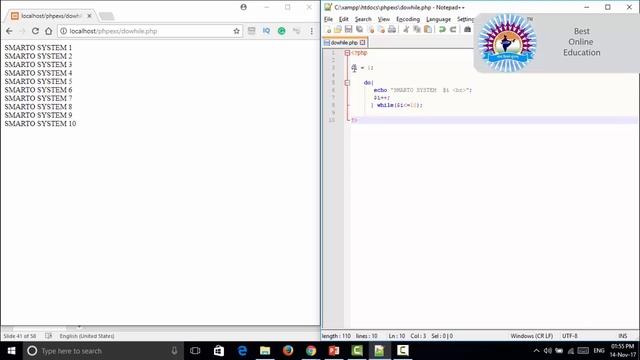
Task: Open PowerPoint from the taskbar
Action: coord(334,351)
